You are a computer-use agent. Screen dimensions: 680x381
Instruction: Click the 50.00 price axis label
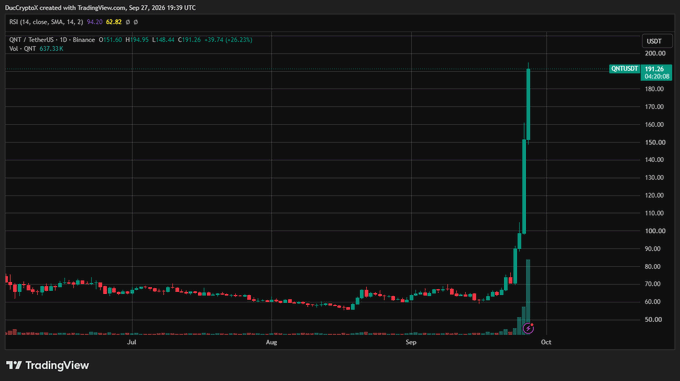(653, 319)
